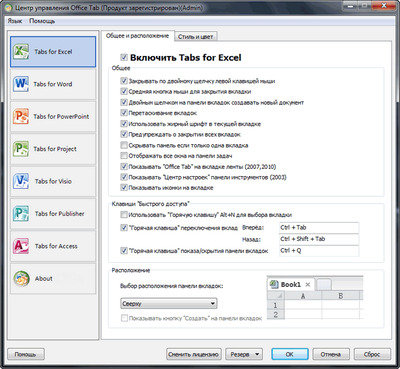Screen dimensions: 400x369
Task: Click the Ctrl + Q hotkey field
Action: (319, 250)
